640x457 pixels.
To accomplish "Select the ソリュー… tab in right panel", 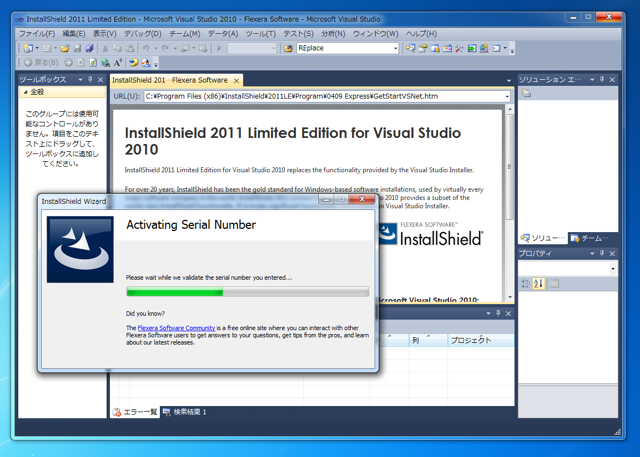I will click(x=543, y=238).
